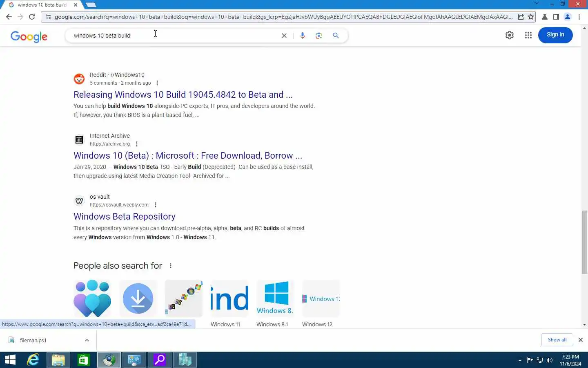Open more options for Reddit result

coord(157,83)
